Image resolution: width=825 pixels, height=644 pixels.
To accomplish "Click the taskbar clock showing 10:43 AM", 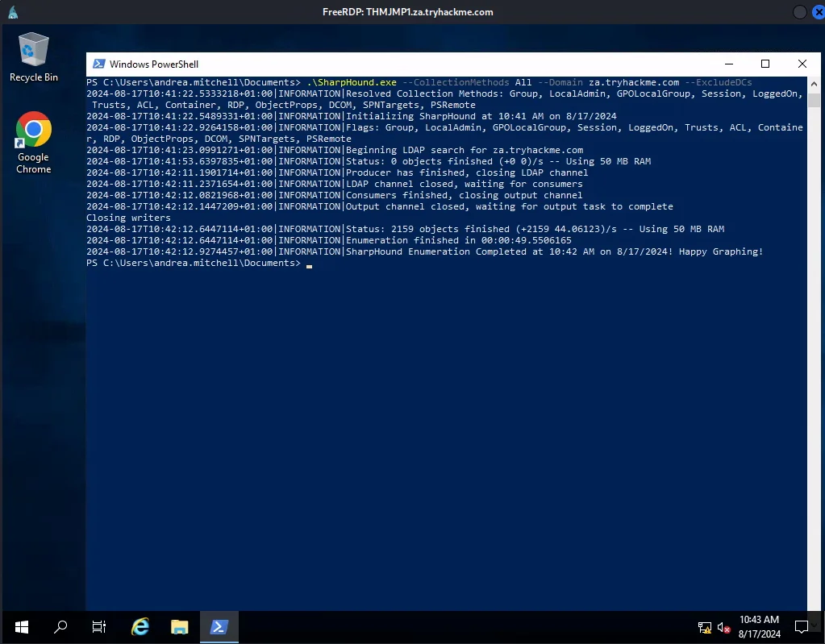I will (759, 626).
